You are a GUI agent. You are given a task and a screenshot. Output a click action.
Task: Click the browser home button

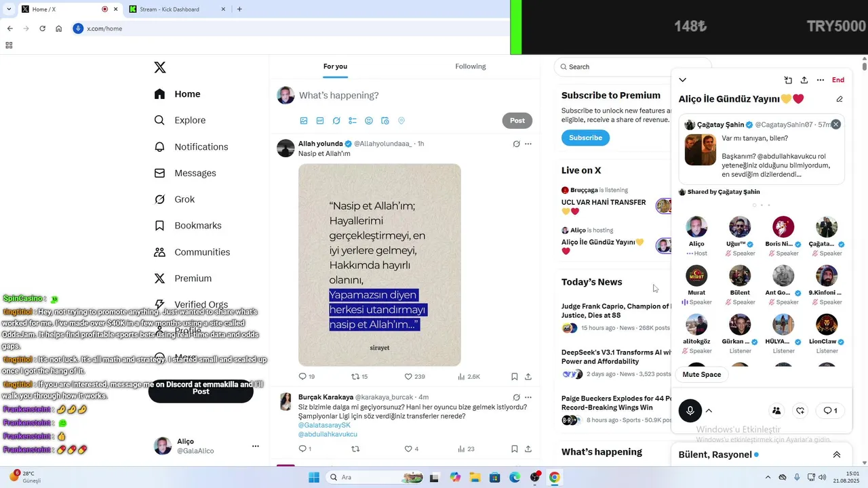pyautogui.click(x=59, y=28)
